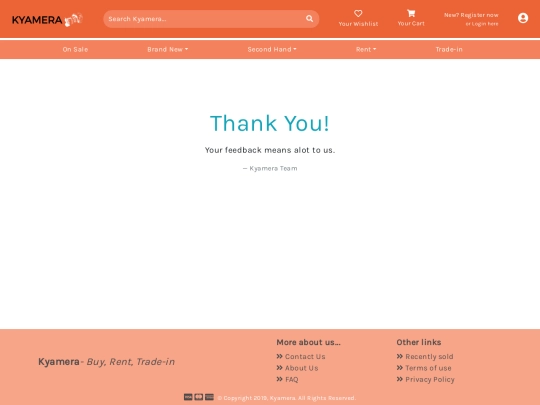Click 'Other links' footer heading
Viewport: 540px width, 405px height.
point(418,342)
